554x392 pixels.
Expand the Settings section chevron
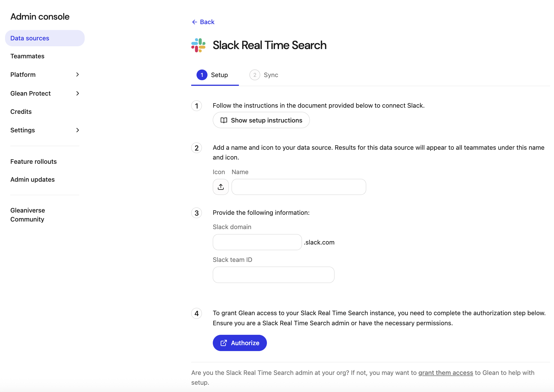(78, 130)
